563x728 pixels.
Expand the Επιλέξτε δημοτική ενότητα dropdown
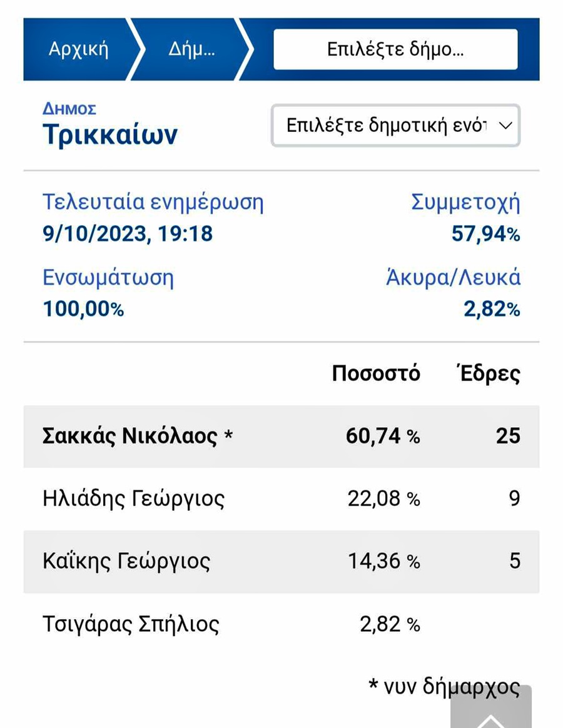[395, 125]
